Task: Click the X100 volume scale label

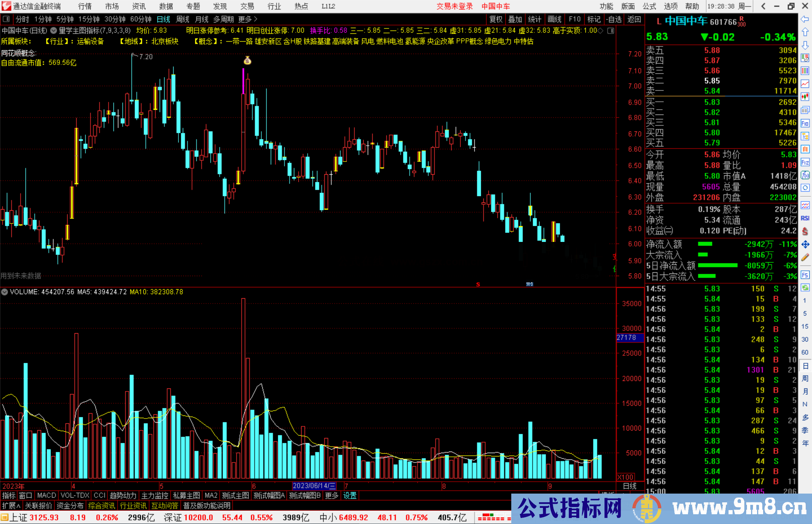Action: click(x=626, y=477)
